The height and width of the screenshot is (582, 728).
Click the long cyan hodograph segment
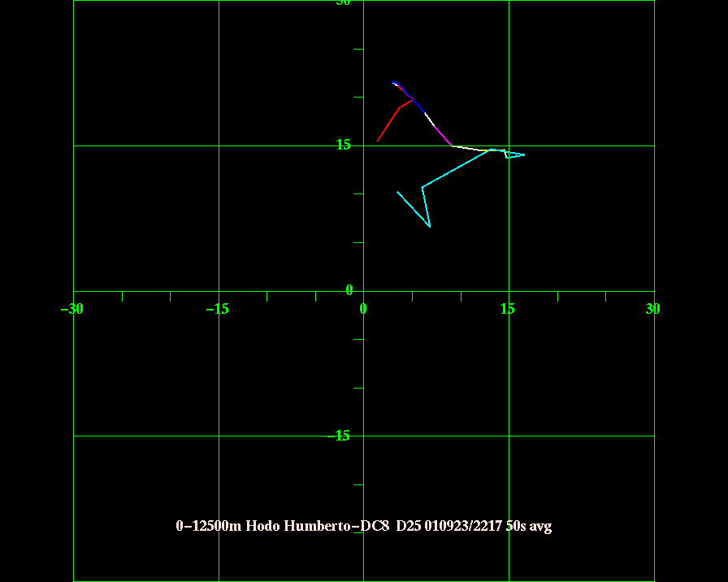tap(457, 168)
